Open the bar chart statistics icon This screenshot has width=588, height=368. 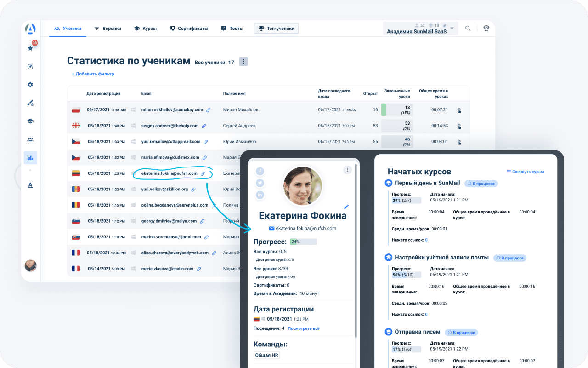tap(30, 158)
